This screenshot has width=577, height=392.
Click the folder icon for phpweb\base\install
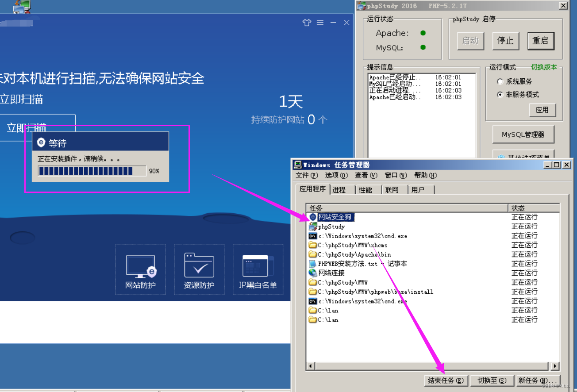313,292
